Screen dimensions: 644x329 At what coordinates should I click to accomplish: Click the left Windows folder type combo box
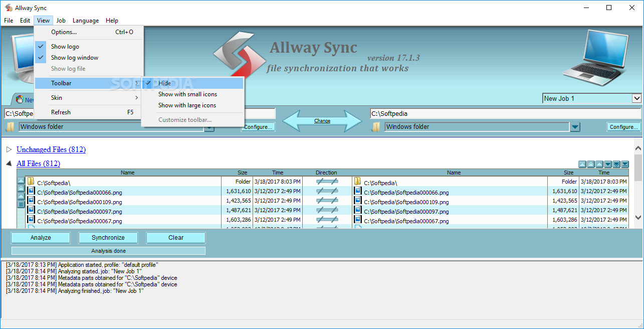tap(111, 127)
